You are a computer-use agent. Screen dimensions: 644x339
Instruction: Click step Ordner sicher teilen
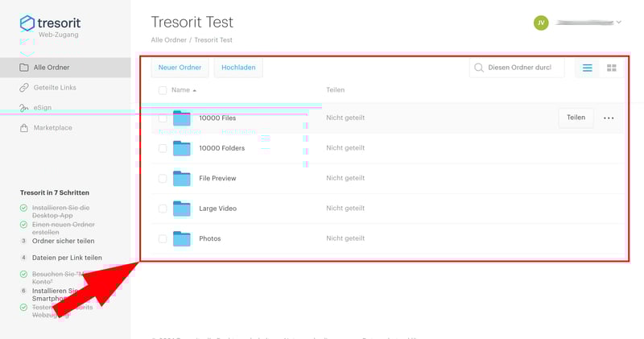click(64, 241)
